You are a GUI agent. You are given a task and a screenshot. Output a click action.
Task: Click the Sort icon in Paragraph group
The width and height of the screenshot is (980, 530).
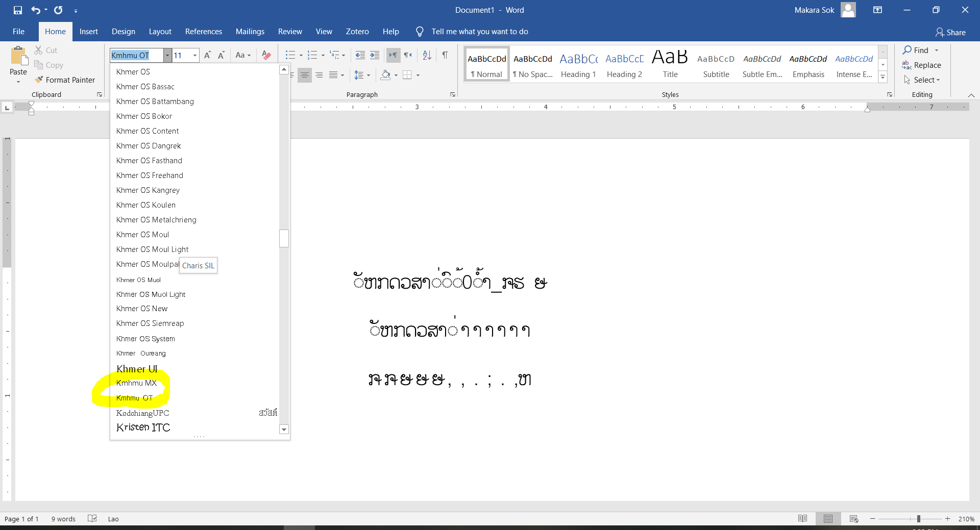[x=427, y=55]
